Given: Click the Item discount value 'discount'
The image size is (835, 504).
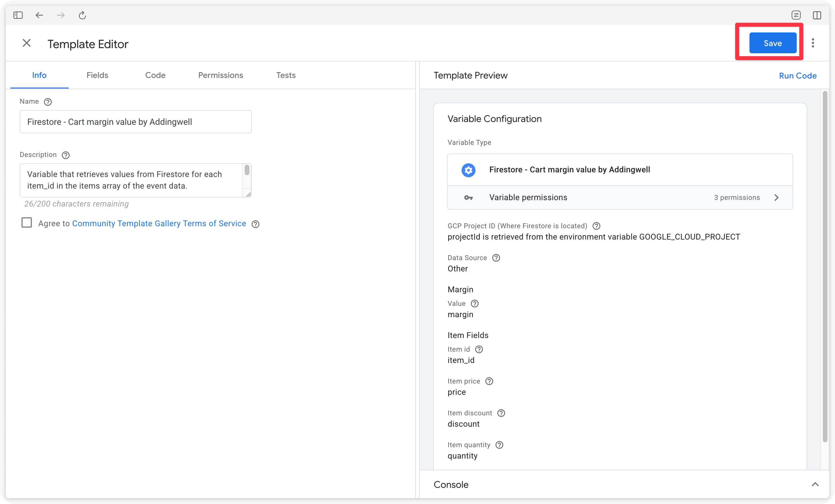Looking at the screenshot, I should [x=463, y=424].
